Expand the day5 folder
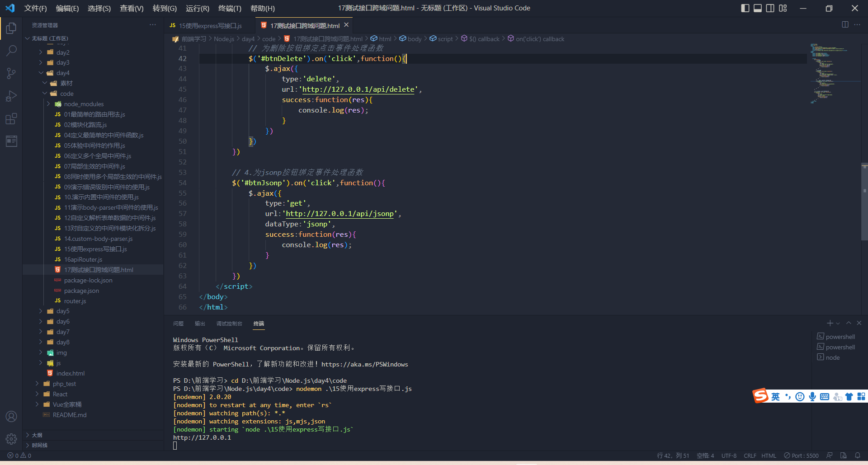868x465 pixels. click(x=62, y=311)
